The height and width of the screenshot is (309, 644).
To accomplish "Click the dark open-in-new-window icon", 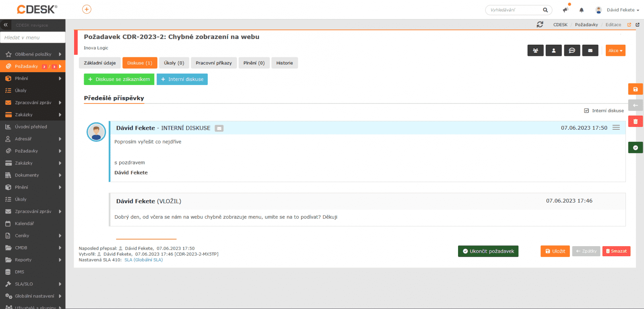I will (638, 25).
